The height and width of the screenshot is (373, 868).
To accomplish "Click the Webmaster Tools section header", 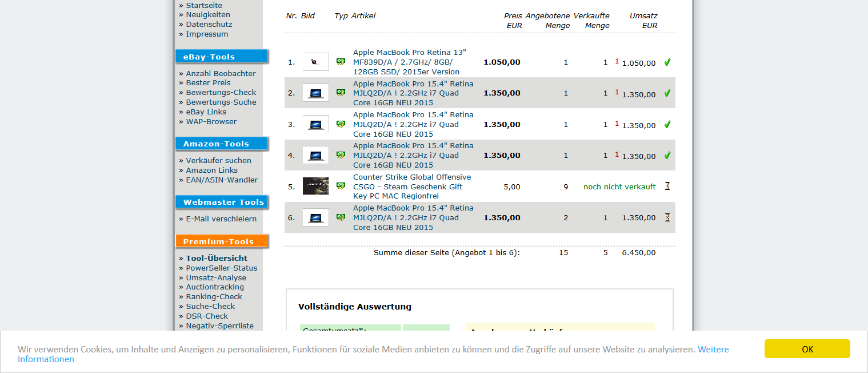I will [x=221, y=202].
